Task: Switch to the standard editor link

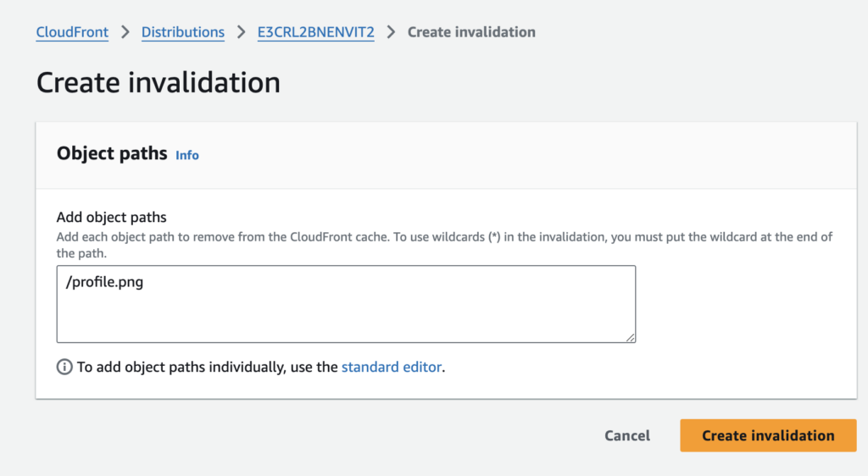Action: pos(391,367)
